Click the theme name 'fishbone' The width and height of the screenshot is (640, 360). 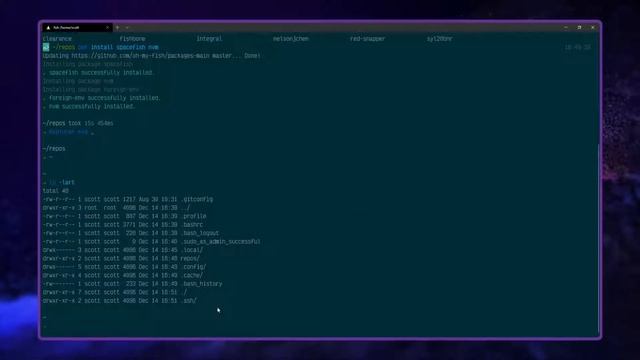pyautogui.click(x=132, y=39)
